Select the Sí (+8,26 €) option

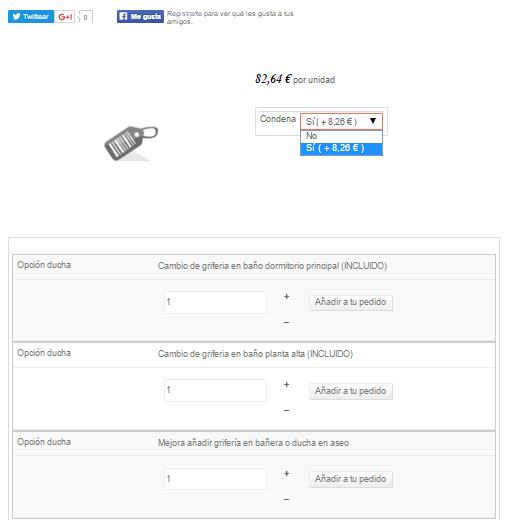(x=341, y=149)
